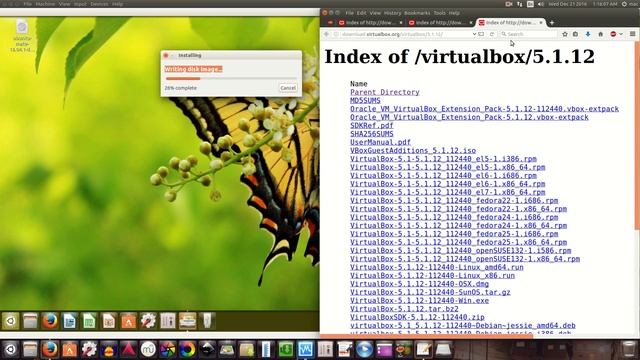The image size is (640, 360).
Task: Open Firefox from the VM's inner dock
Action: 50,321
